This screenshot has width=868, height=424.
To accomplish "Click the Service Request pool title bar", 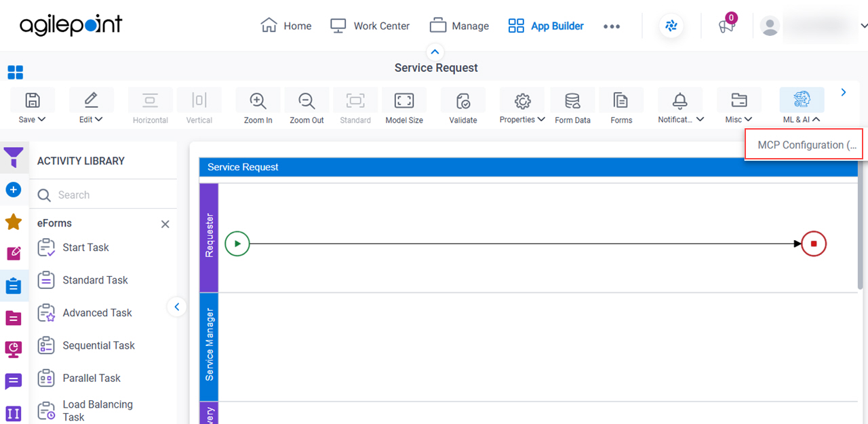I will [529, 167].
